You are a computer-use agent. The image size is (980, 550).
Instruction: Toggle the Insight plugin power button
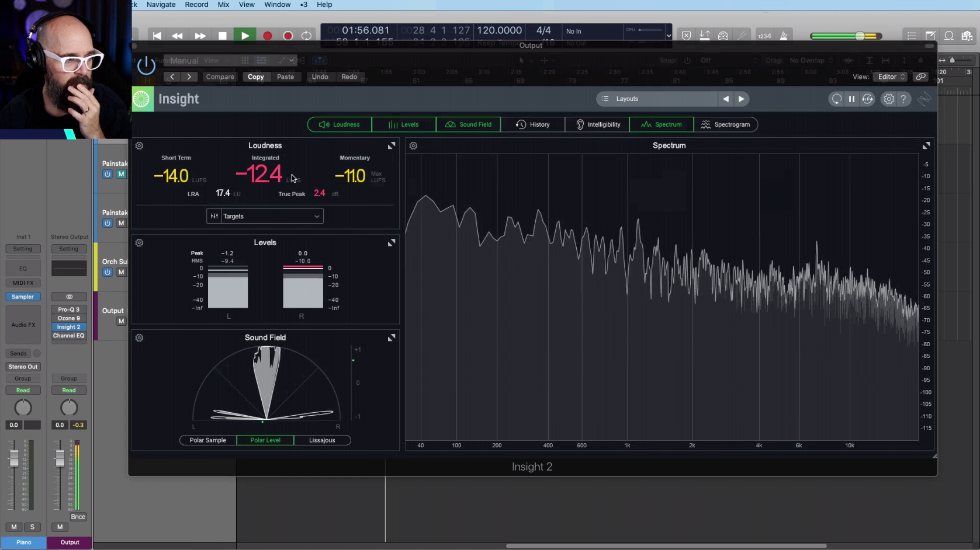pyautogui.click(x=146, y=65)
